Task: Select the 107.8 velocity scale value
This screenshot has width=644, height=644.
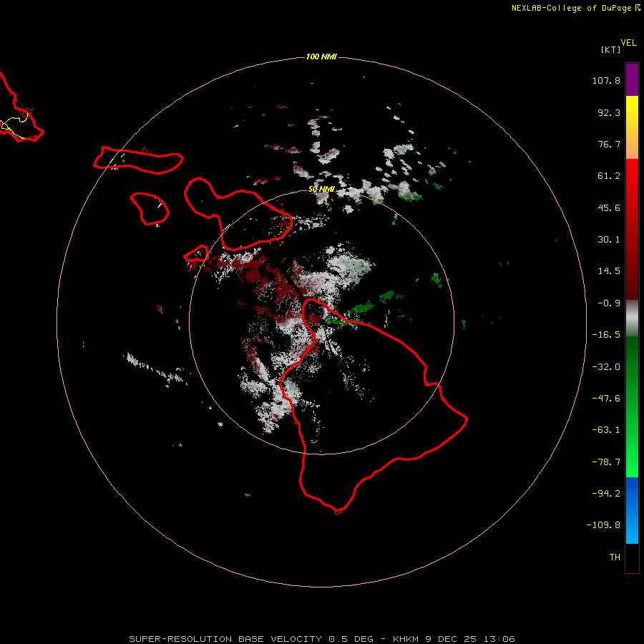Action: coord(606,80)
